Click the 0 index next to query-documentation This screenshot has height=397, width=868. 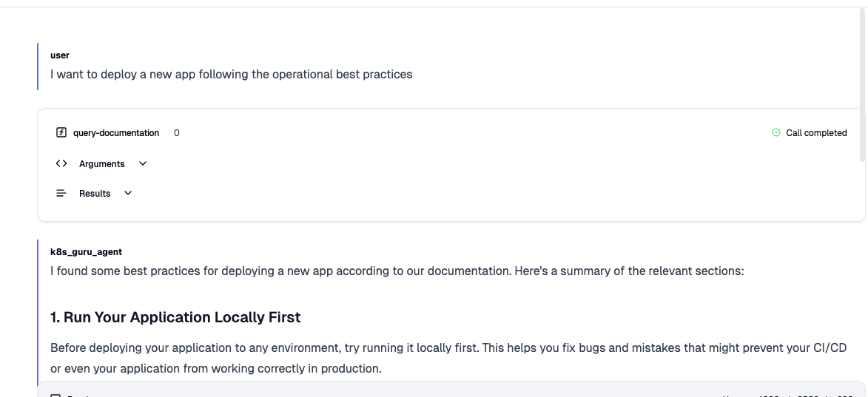[x=177, y=133]
